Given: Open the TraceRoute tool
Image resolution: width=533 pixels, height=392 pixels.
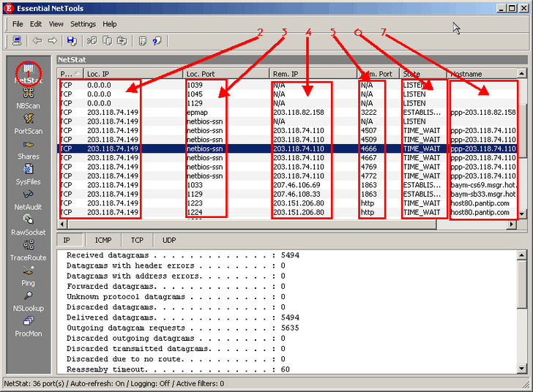Looking at the screenshot, I should [x=29, y=251].
